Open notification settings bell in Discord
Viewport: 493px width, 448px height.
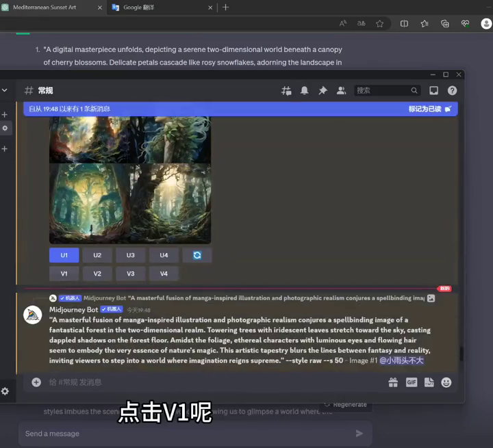point(304,90)
